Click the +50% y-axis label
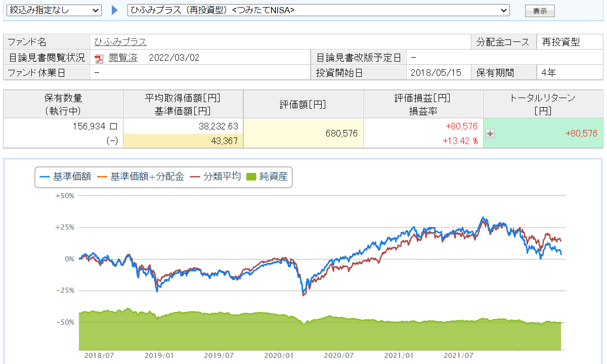 [x=65, y=196]
